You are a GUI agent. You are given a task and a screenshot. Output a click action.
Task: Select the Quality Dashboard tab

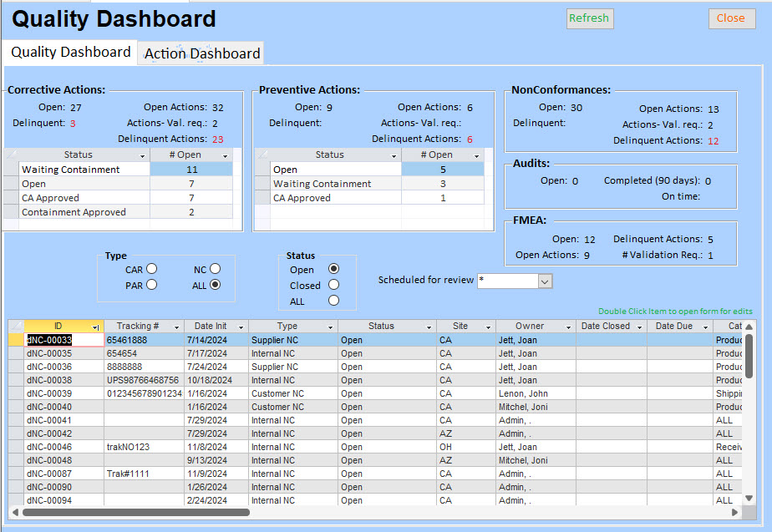pos(70,52)
